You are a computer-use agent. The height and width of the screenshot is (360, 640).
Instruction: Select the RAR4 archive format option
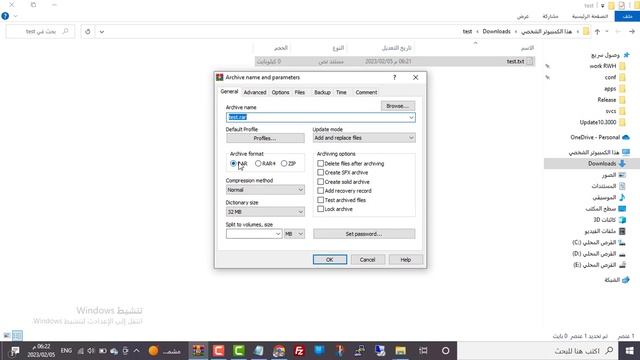coord(258,163)
